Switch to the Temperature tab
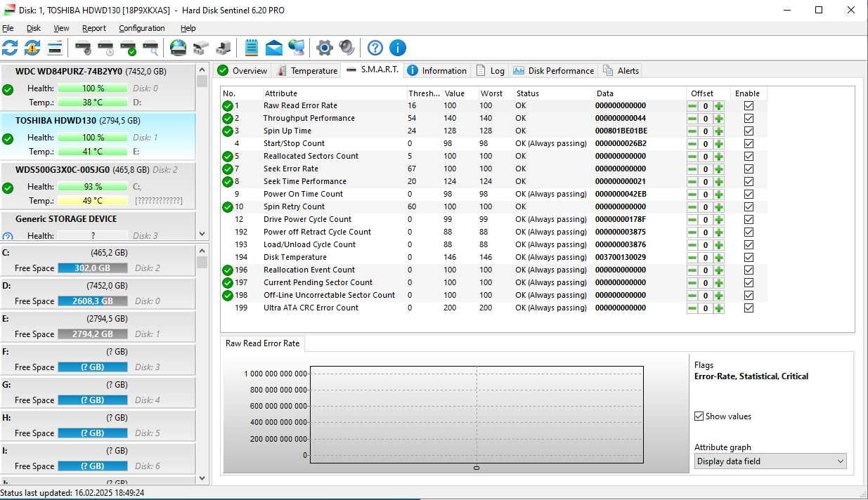Viewport: 868px width, 500px height. click(x=308, y=70)
